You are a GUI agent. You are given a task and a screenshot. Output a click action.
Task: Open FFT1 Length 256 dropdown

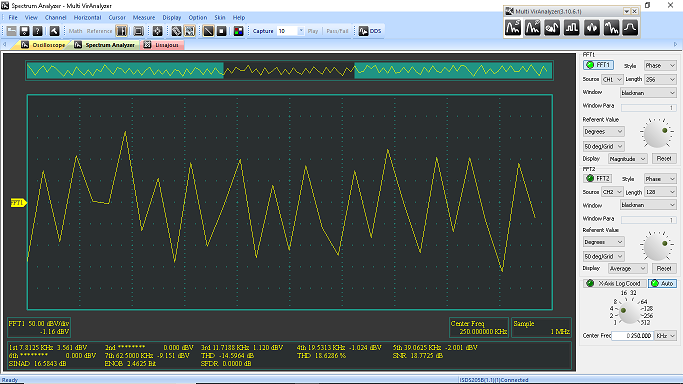660,79
